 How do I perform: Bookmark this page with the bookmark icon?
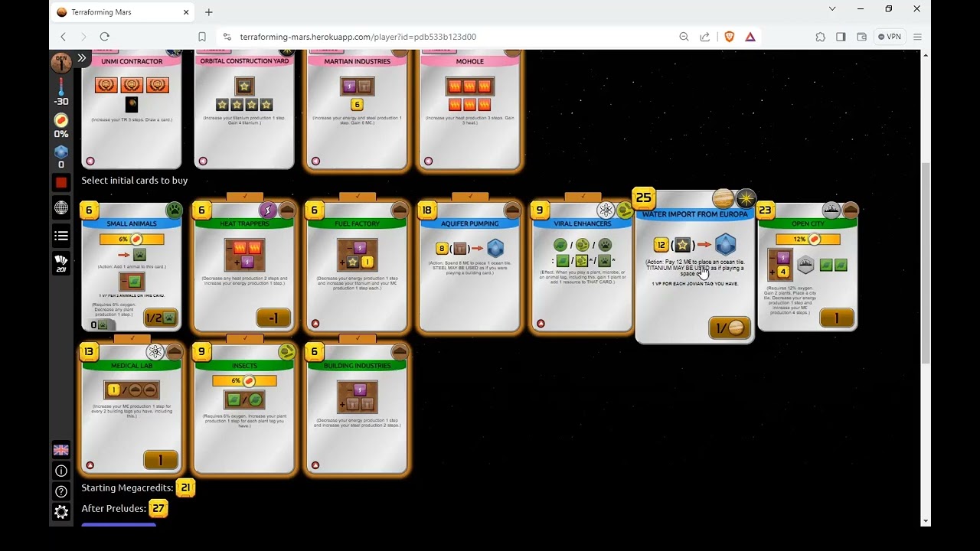pos(202,37)
